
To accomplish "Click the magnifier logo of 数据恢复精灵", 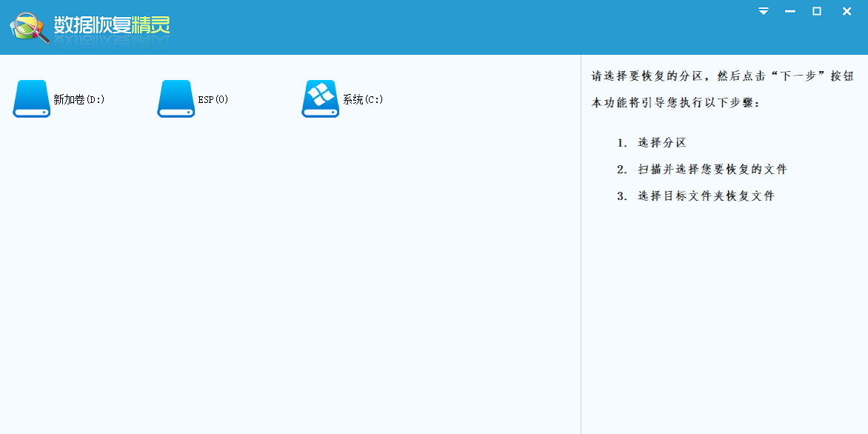I will click(26, 22).
